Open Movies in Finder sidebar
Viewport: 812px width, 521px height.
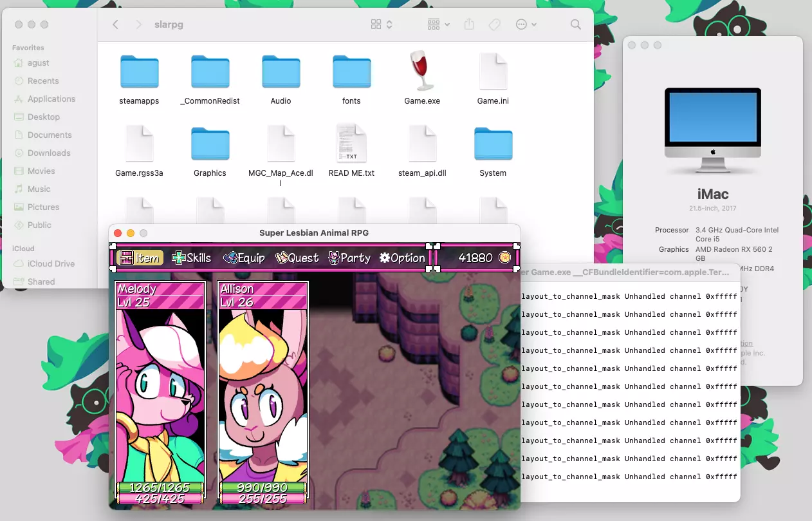[x=41, y=171]
